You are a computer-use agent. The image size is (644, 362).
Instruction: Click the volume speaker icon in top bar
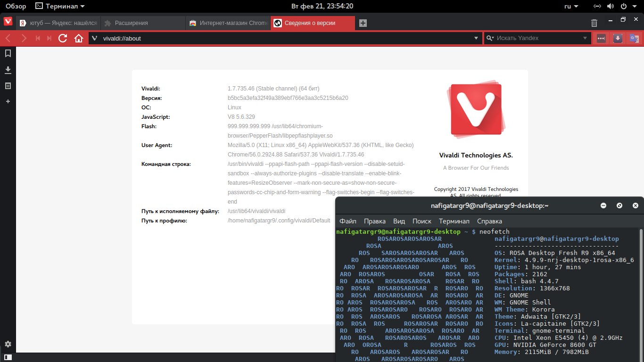611,6
